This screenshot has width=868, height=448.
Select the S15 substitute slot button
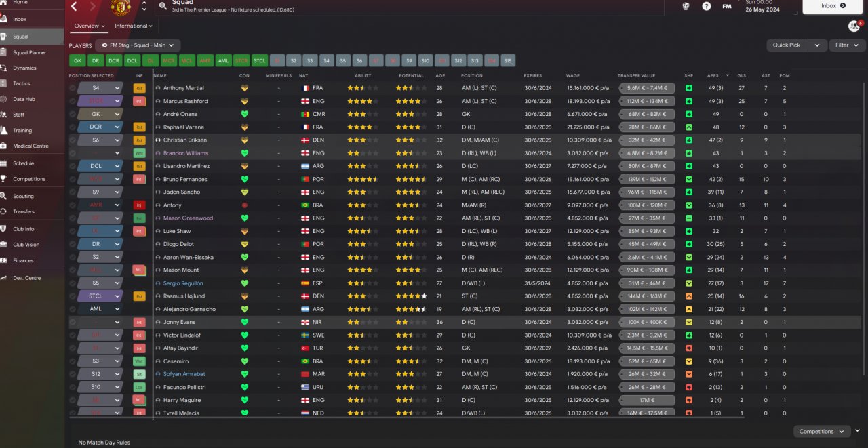509,60
